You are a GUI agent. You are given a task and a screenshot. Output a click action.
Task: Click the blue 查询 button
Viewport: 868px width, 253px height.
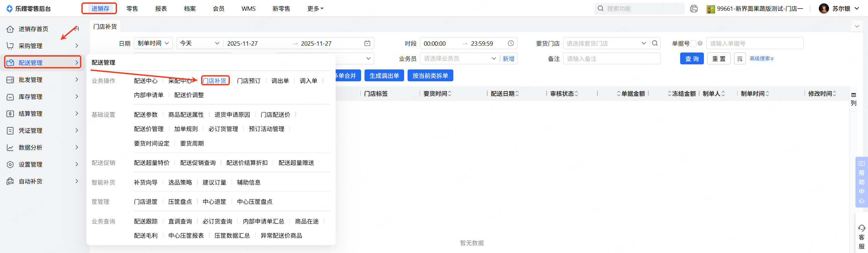[x=692, y=59]
